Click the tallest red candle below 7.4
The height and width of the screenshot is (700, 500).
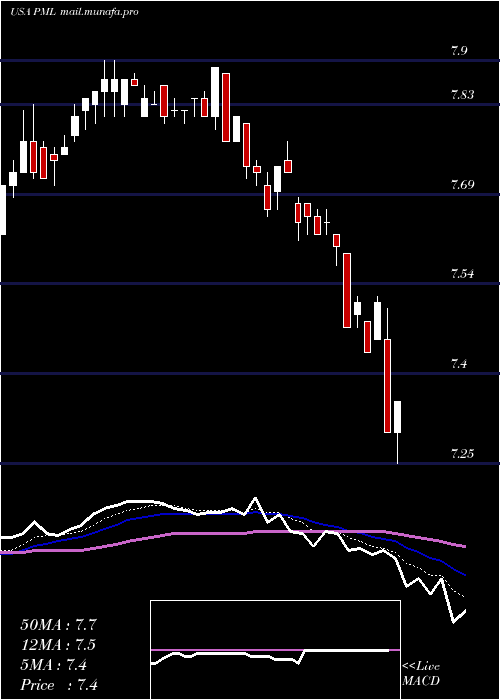387,386
